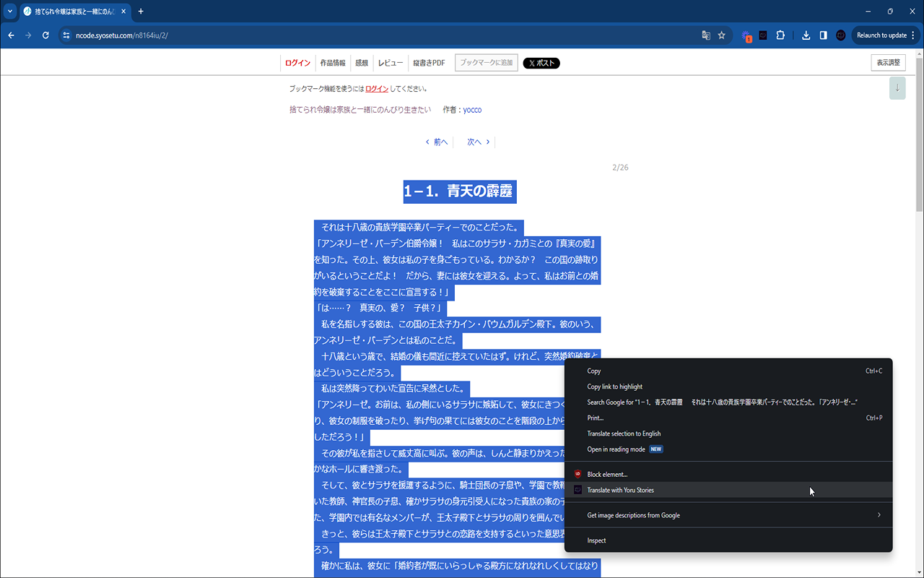
Task: Click the page counter 2/26
Action: 620,168
